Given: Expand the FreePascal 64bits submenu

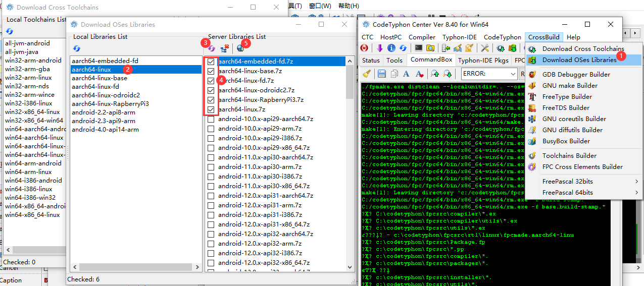Looking at the screenshot, I should click(x=583, y=192).
